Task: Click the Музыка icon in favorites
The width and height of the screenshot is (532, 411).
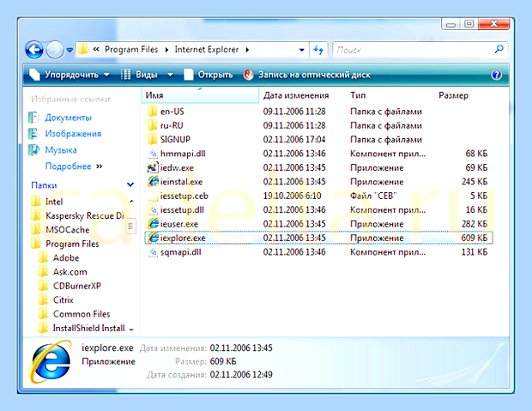Action: click(33, 149)
